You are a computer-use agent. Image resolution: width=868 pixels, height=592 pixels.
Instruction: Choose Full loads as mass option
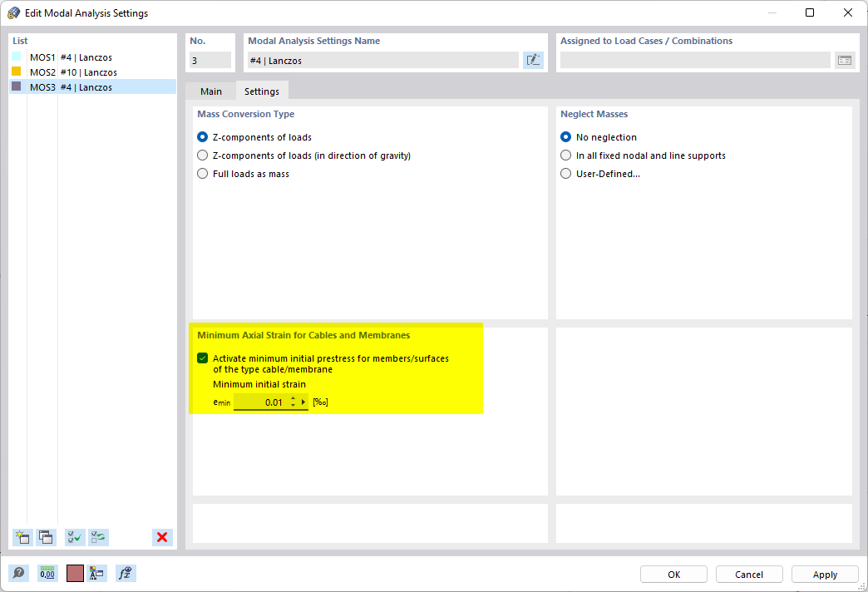click(x=203, y=173)
